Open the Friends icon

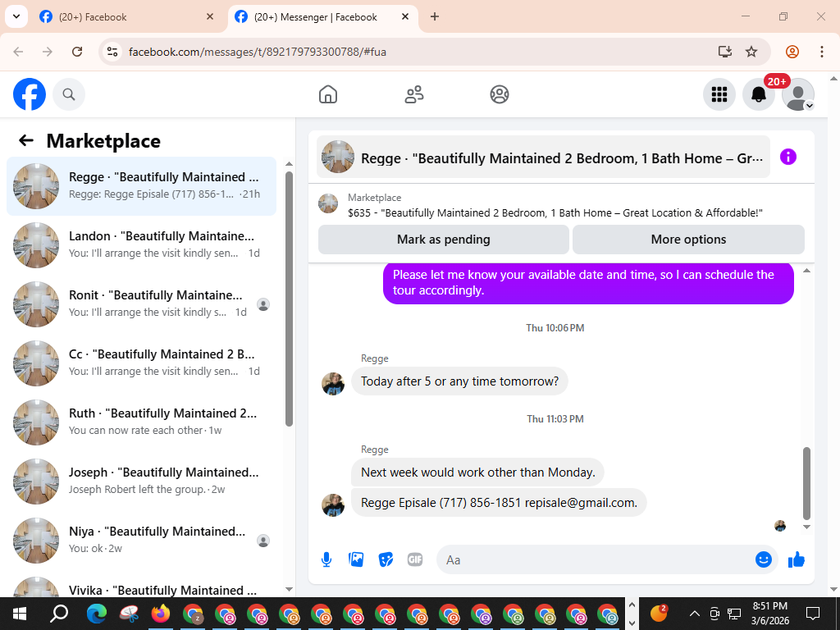coord(413,94)
